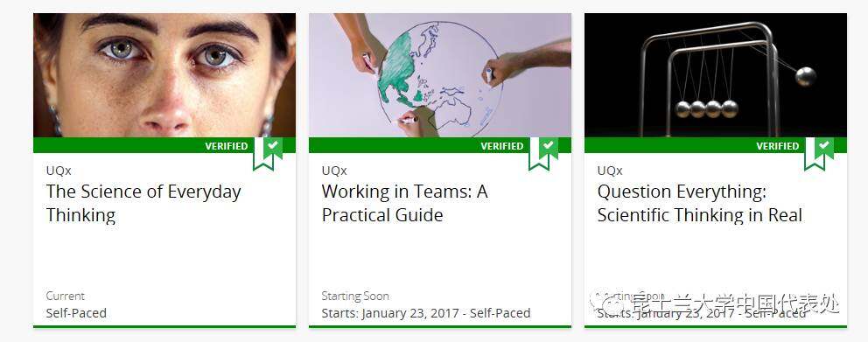Screen dimensions: 868x342
Task: Click the UQx label above Working in Teams
Action: click(334, 171)
